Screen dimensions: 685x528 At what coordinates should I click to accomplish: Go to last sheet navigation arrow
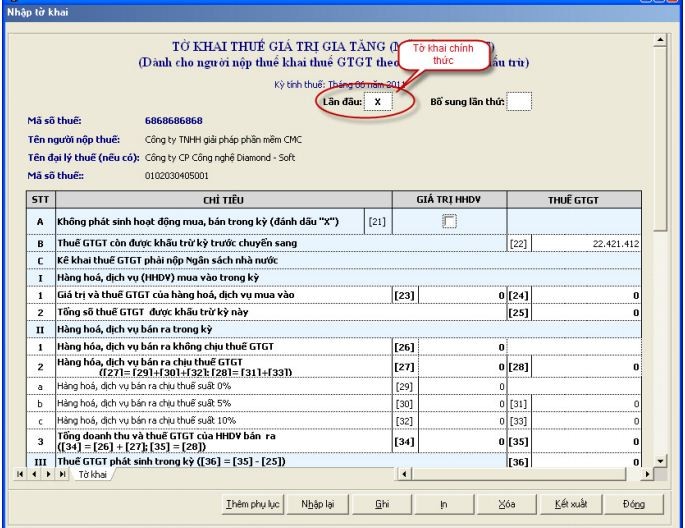[62, 474]
